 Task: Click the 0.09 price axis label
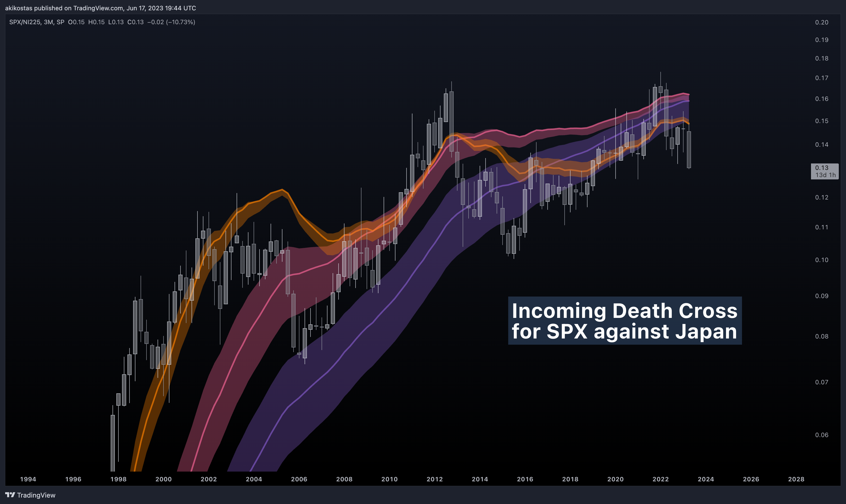pyautogui.click(x=822, y=296)
